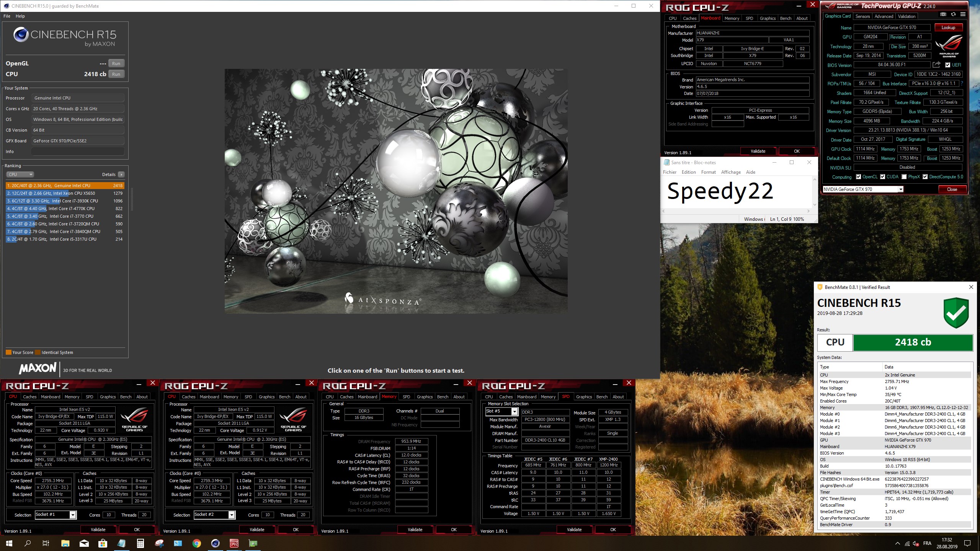Click the Your Score orange legend swatch

(8, 352)
